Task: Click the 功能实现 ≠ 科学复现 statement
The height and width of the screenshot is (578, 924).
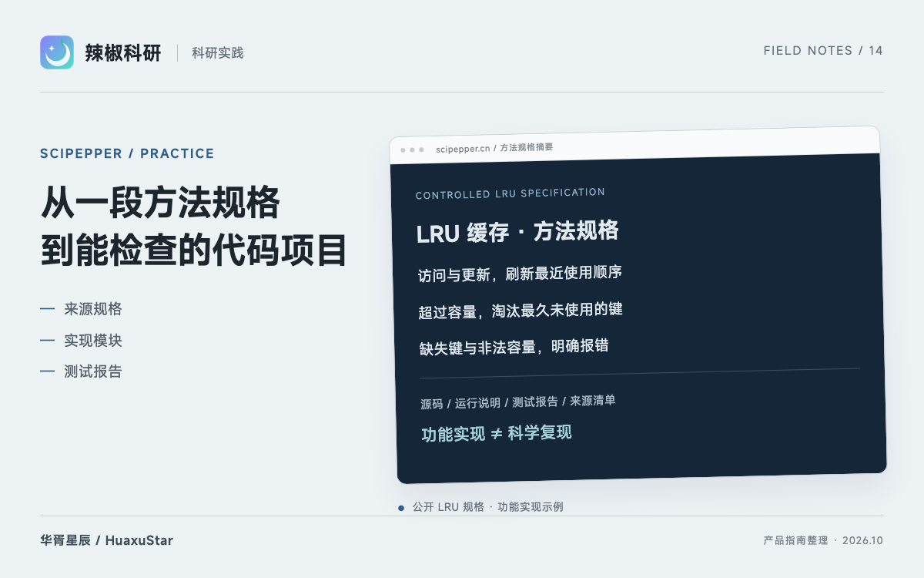Action: [497, 433]
